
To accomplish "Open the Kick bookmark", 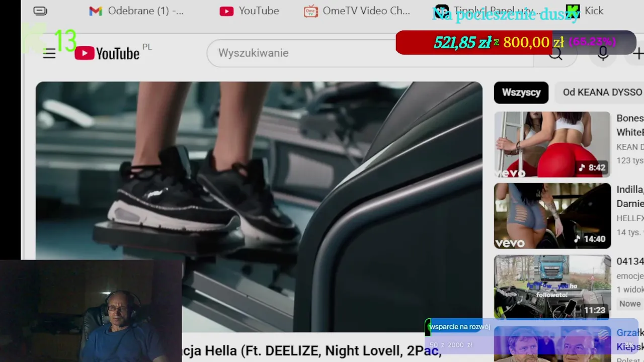I will (x=585, y=11).
